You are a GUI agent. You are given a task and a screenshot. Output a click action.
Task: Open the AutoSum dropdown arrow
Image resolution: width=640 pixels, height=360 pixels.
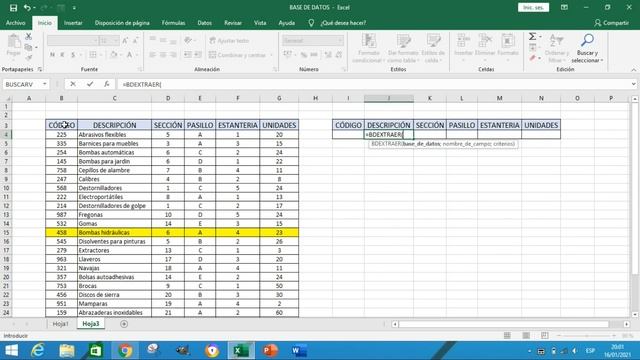(x=540, y=37)
